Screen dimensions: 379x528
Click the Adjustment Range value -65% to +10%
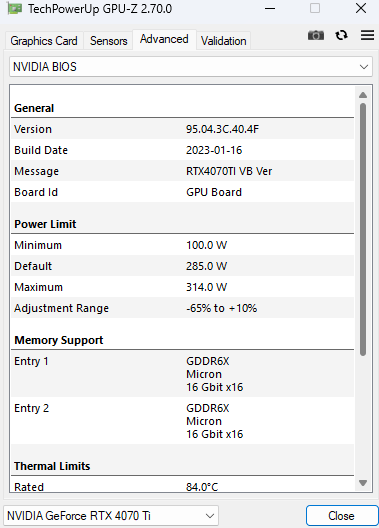pyautogui.click(x=221, y=308)
